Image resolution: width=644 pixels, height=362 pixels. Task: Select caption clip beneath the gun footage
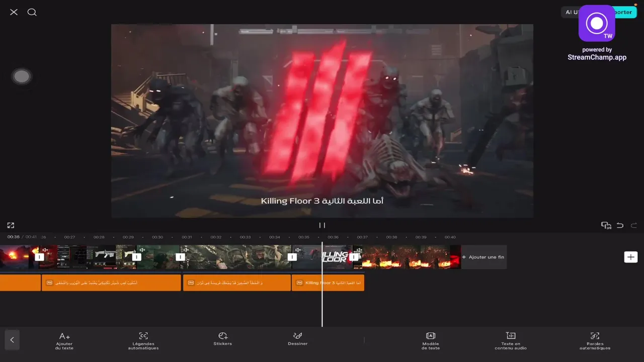tap(111, 283)
